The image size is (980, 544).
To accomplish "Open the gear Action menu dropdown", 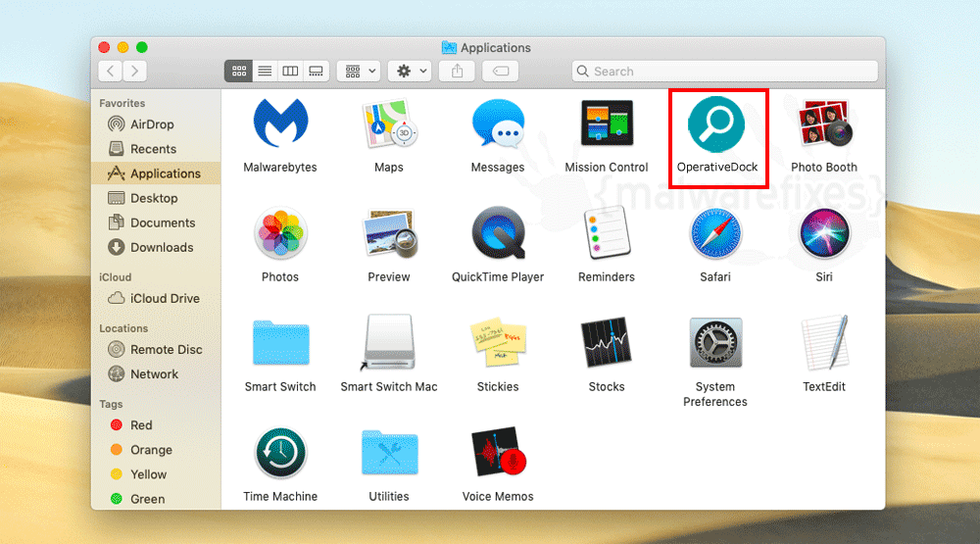I will tap(410, 72).
